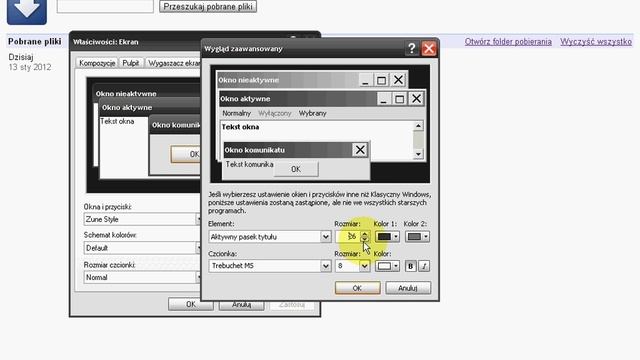Image resolution: width=640 pixels, height=360 pixels.
Task: Click Wyłączony menu item in preview
Action: 275,113
